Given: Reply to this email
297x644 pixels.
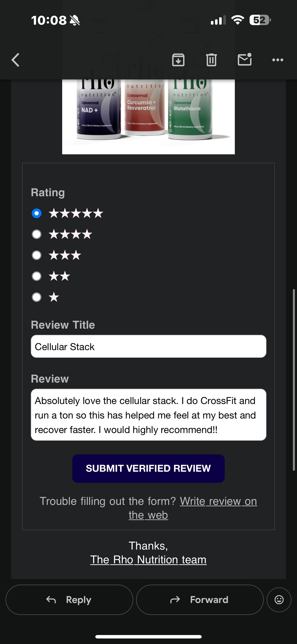Looking at the screenshot, I should coord(69,600).
